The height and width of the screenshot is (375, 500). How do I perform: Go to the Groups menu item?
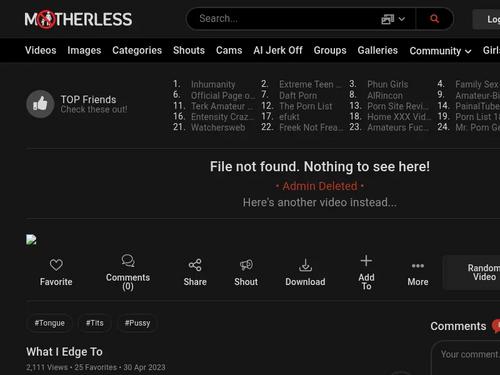330,50
